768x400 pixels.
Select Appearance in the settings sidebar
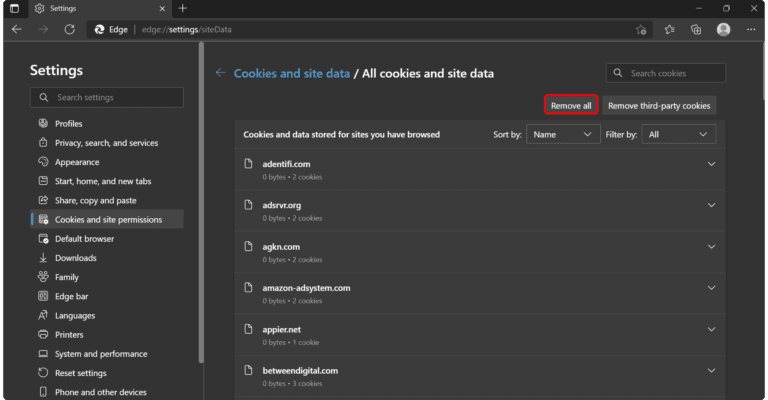pyautogui.click(x=77, y=162)
